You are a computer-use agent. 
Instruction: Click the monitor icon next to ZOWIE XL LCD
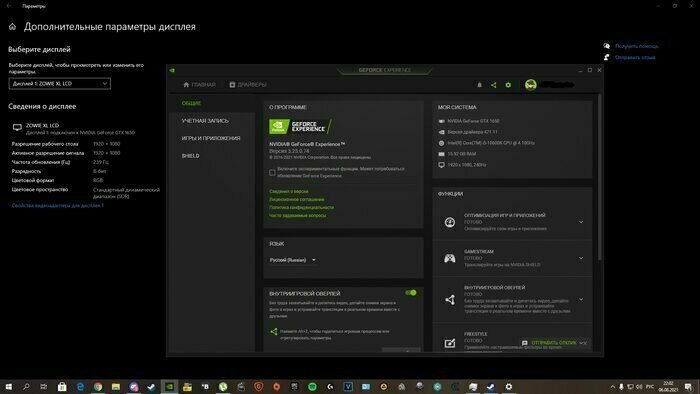17,128
